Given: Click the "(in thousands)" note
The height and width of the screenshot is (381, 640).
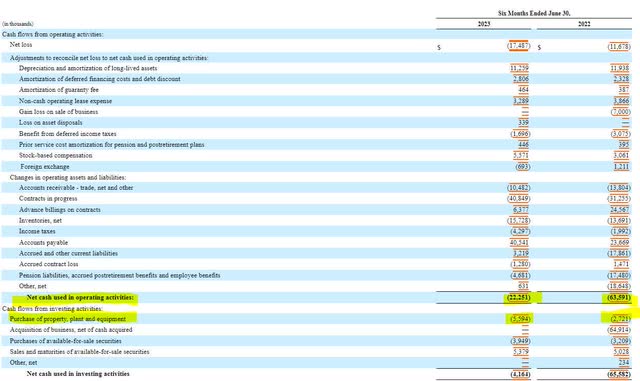Looking at the screenshot, I should point(18,24).
